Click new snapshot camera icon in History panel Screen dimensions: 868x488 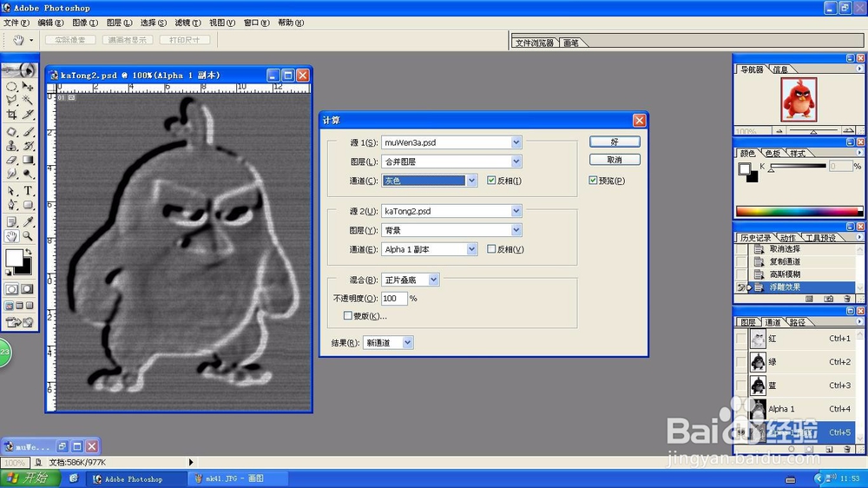click(829, 299)
